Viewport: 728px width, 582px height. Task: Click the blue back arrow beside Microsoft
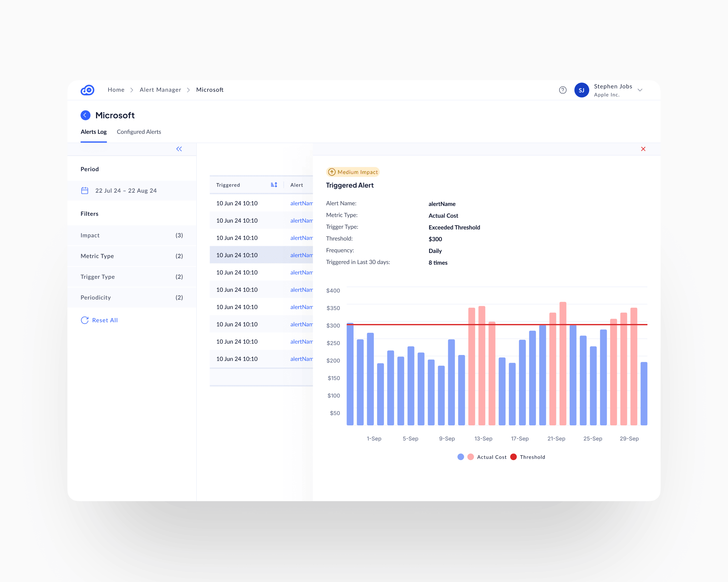(x=85, y=116)
